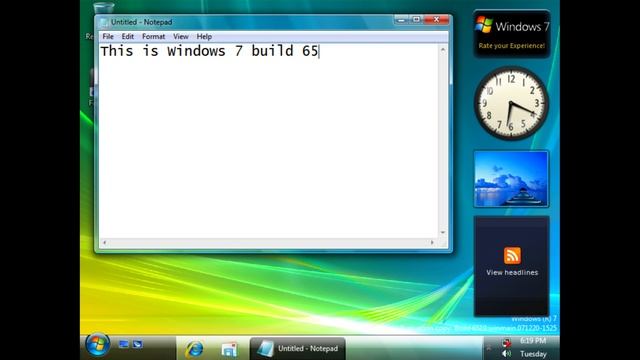Open the Help menu in Notepad

(204, 37)
